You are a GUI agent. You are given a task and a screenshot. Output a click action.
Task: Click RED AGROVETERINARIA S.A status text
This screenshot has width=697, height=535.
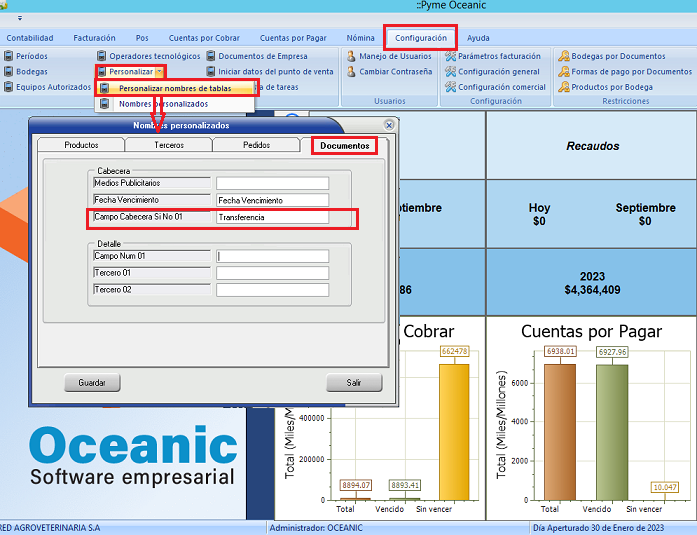[x=50, y=528]
